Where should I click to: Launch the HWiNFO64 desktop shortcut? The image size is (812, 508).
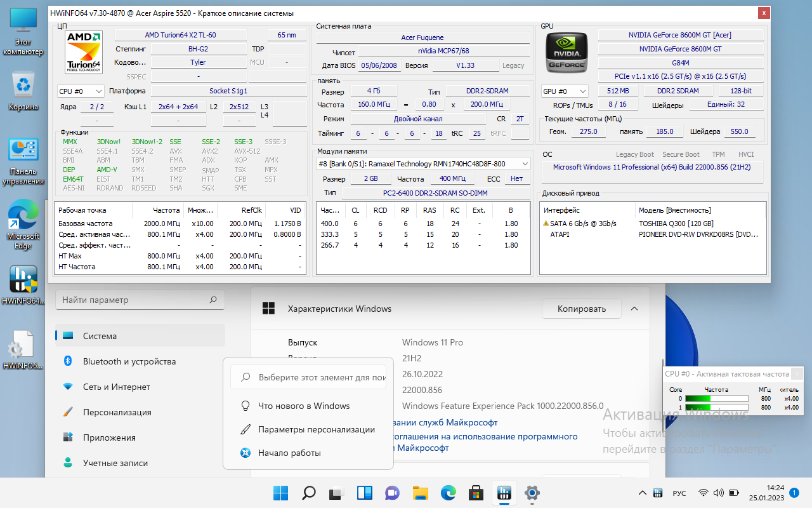tap(23, 285)
